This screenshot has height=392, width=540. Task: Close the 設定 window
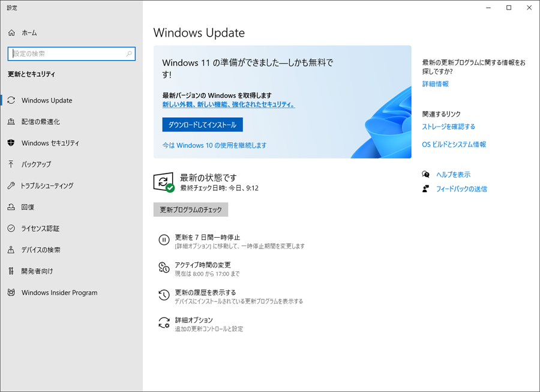tap(529, 8)
